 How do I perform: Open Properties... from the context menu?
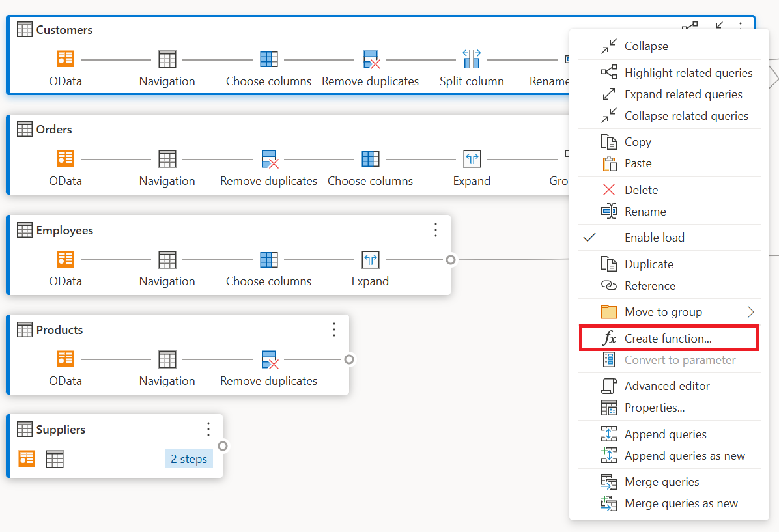coord(669,408)
